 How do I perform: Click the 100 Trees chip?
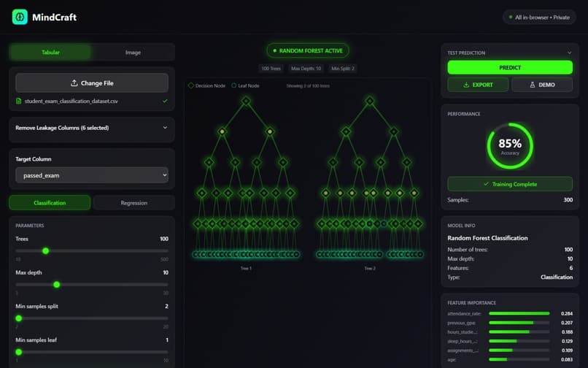pyautogui.click(x=271, y=69)
